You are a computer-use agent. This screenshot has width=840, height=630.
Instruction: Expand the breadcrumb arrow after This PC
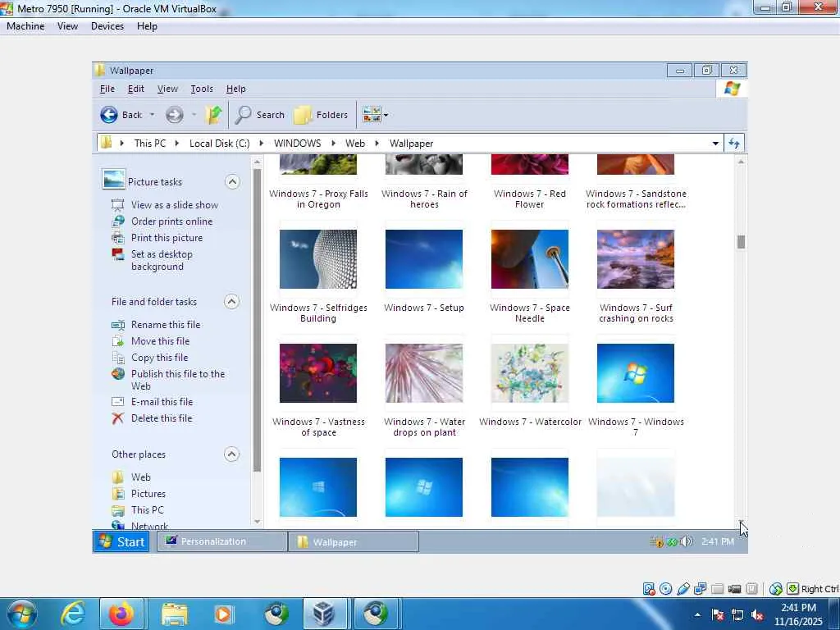click(177, 143)
